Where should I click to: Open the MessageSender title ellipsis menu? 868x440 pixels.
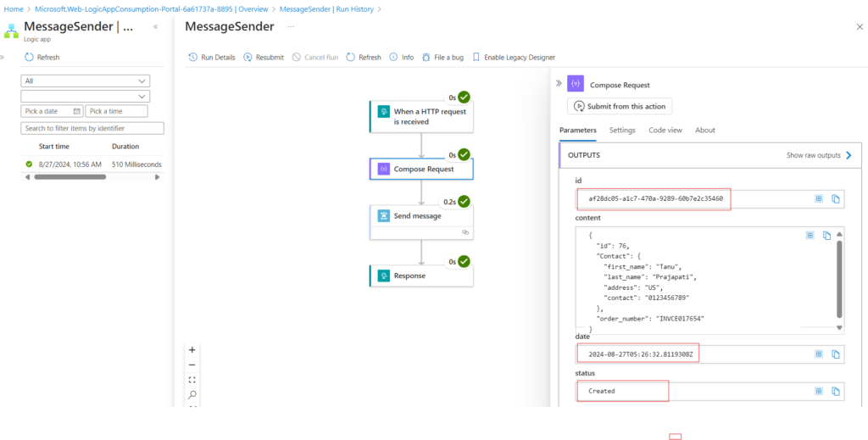point(291,26)
